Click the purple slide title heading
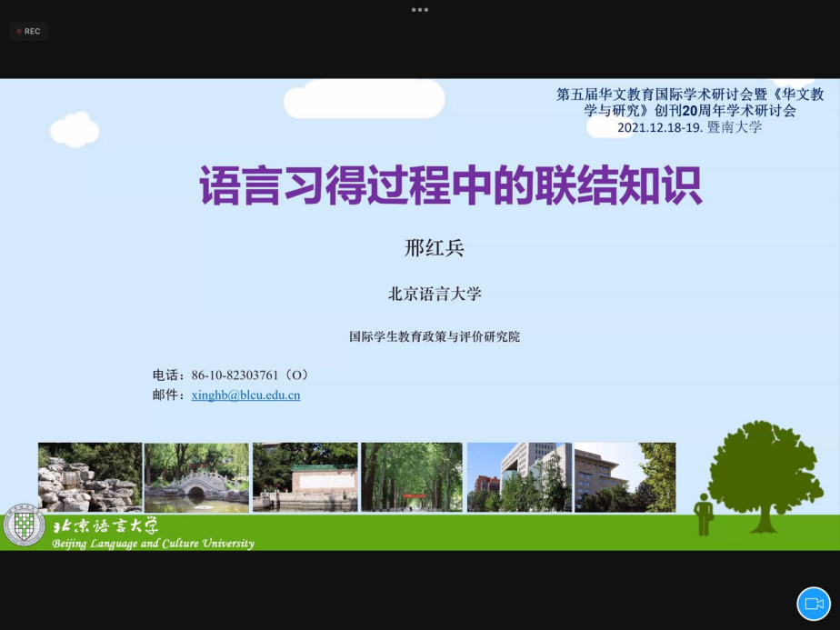Screen dimensions: 840x630 450,186
